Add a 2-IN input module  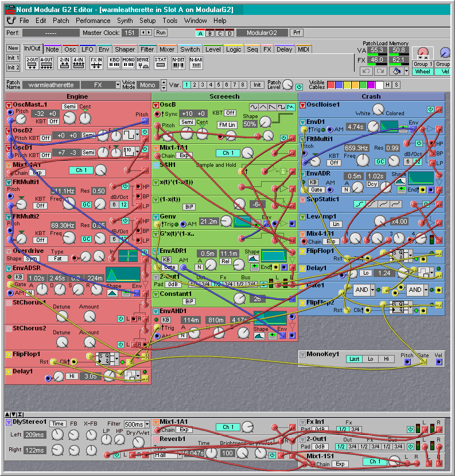64,63
